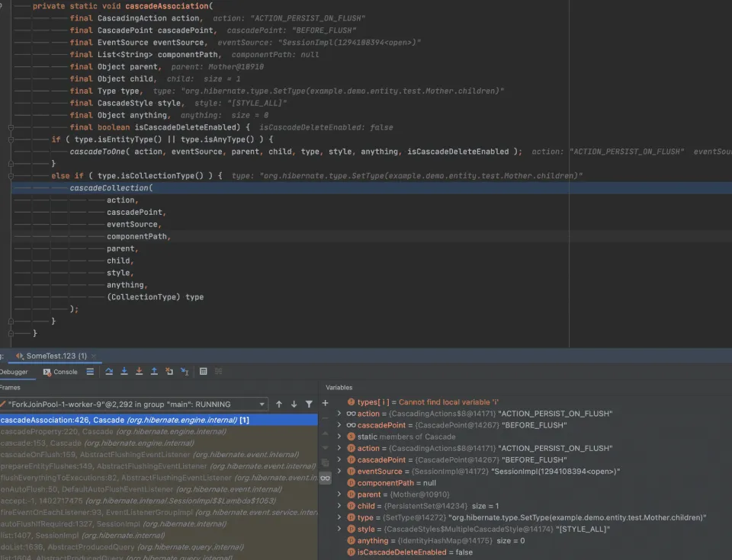Select previous frame with up arrow

[x=279, y=404]
